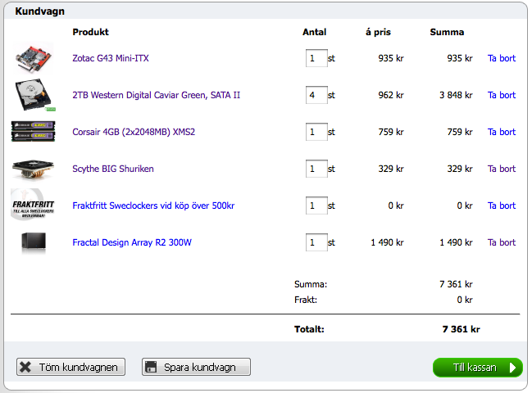
Task: Click the Corsair XMS2 memory image
Action: [34, 132]
